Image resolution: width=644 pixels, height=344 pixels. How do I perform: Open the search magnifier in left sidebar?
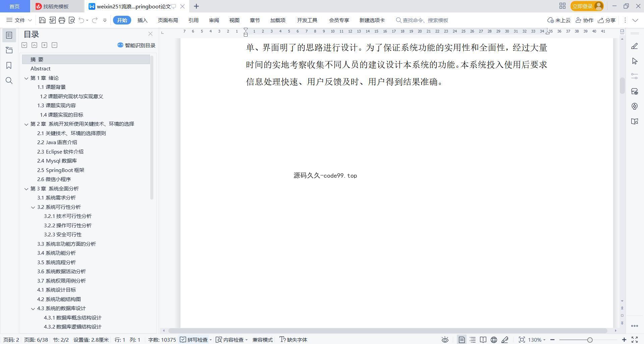point(9,80)
